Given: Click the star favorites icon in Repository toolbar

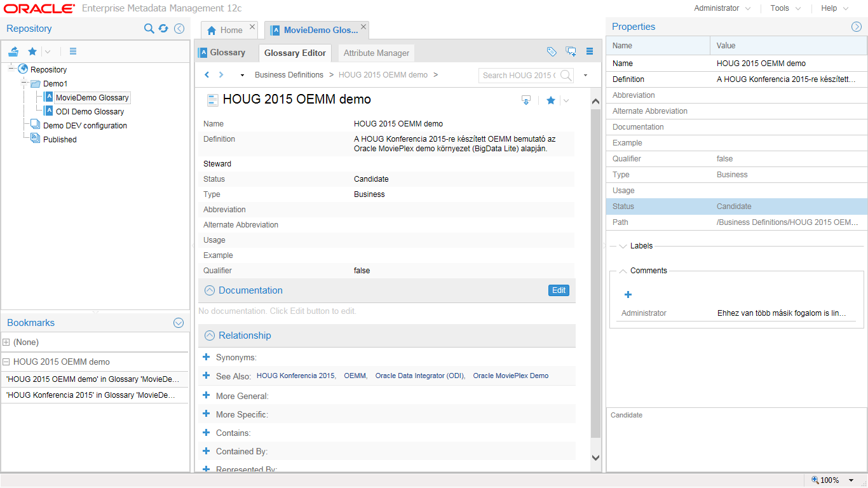Looking at the screenshot, I should coord(32,51).
